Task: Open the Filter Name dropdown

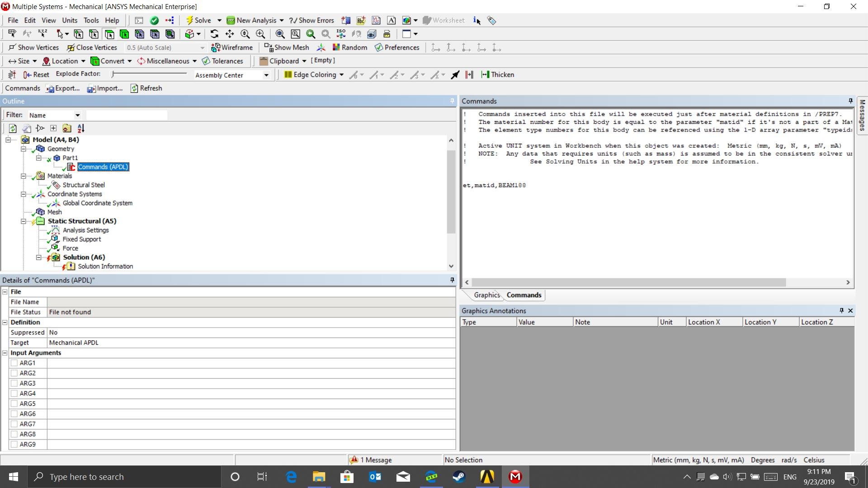Action: (x=77, y=115)
